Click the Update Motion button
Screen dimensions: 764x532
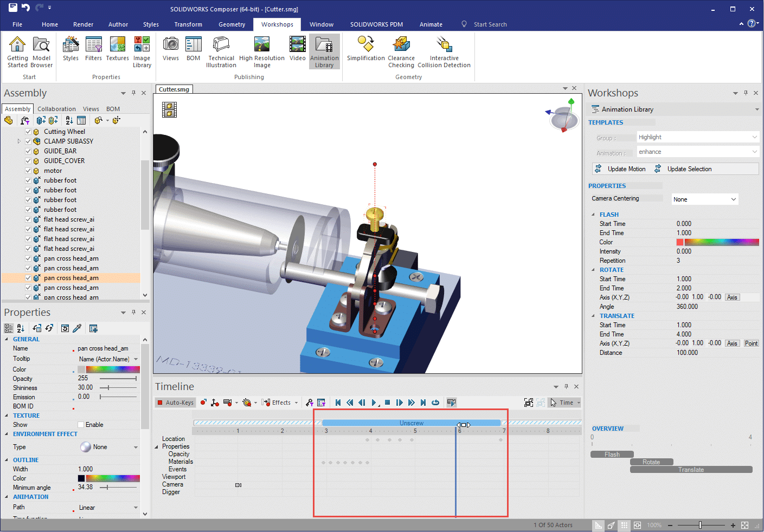(621, 169)
